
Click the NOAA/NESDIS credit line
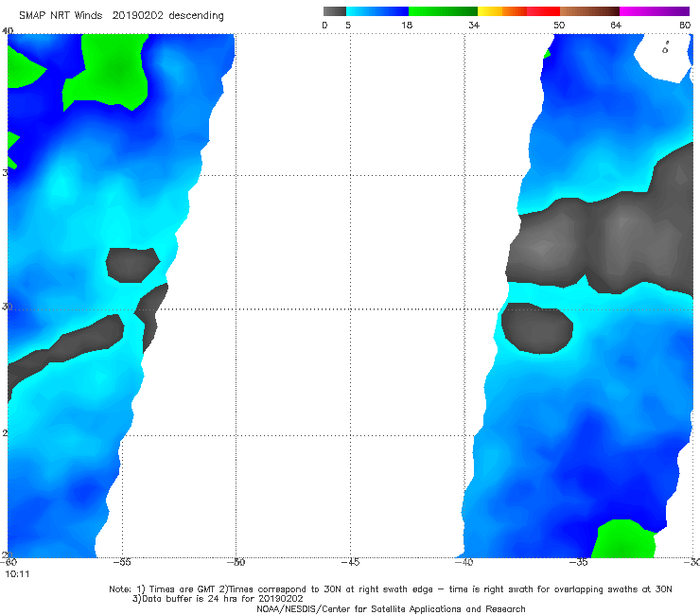pos(391,609)
